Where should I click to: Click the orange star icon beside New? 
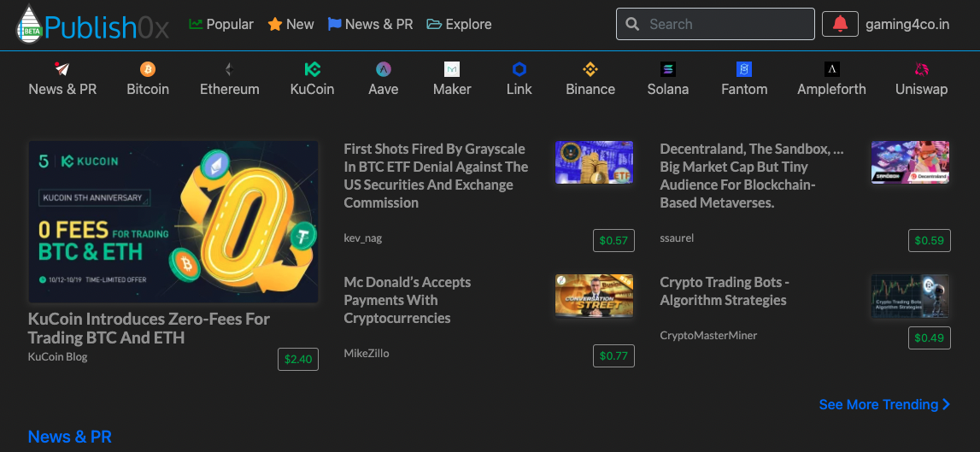[x=275, y=25]
